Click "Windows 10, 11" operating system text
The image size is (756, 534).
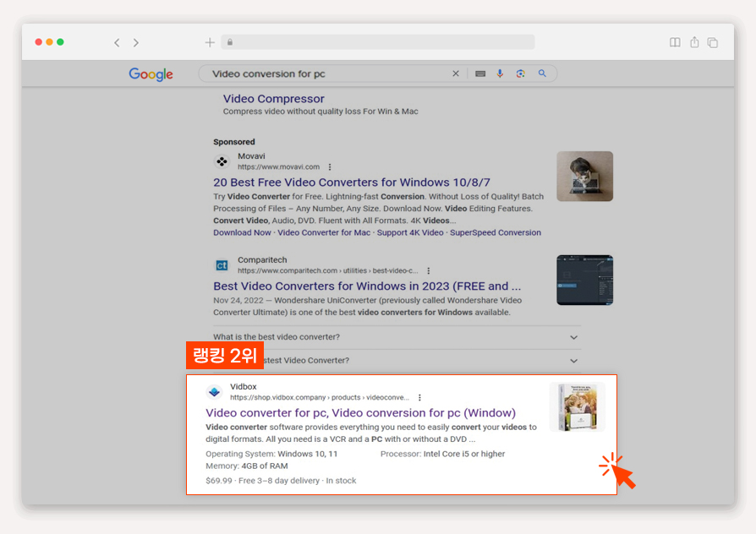[308, 454]
